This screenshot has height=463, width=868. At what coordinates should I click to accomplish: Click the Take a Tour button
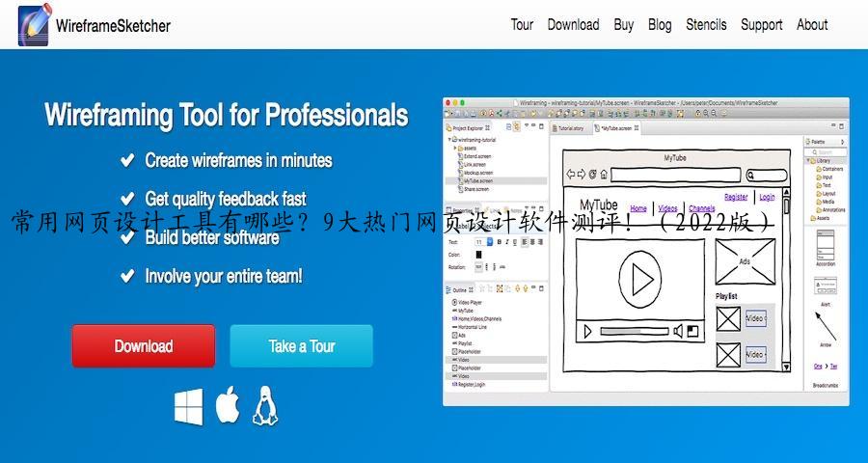click(x=301, y=345)
